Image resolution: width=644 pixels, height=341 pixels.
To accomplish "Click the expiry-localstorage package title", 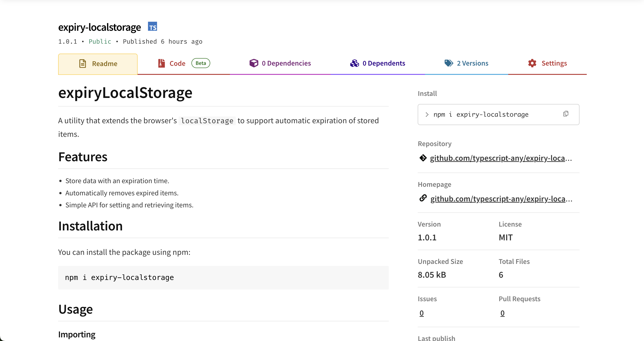I will [100, 27].
